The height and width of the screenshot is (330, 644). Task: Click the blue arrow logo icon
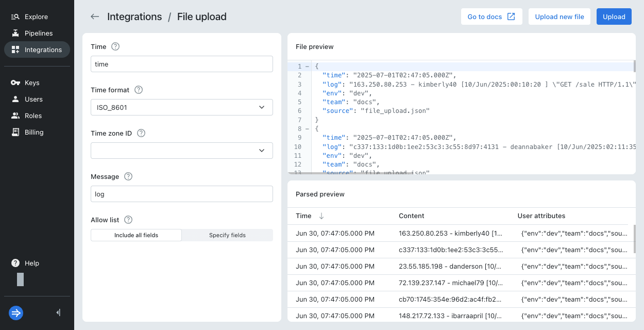[x=16, y=312]
